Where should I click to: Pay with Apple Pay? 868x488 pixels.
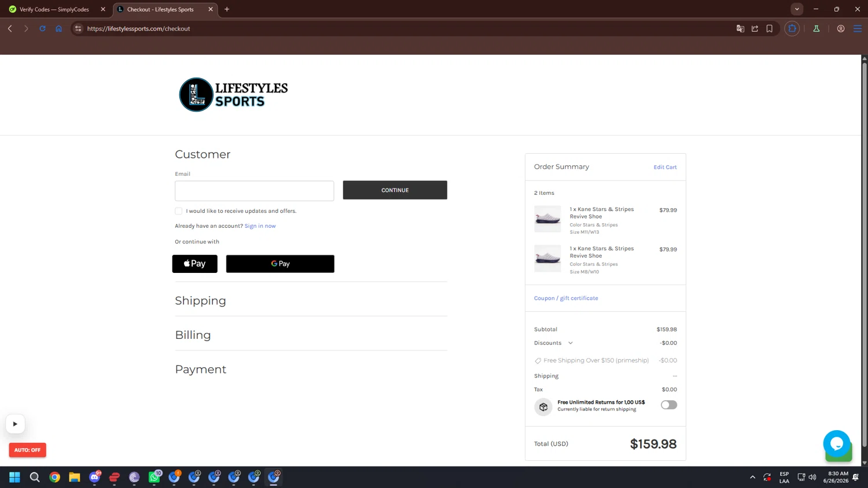pyautogui.click(x=195, y=264)
